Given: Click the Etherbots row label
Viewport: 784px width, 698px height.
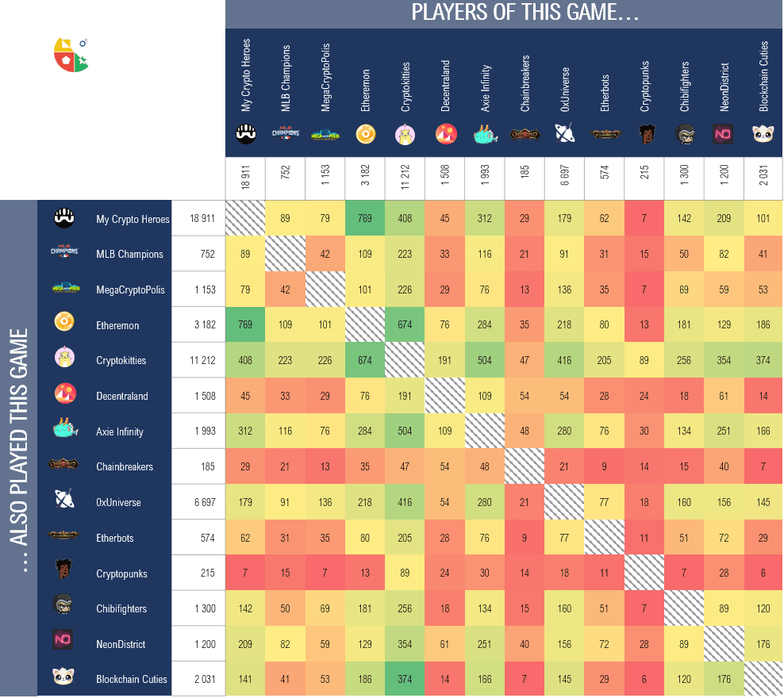Looking at the screenshot, I should (115, 538).
